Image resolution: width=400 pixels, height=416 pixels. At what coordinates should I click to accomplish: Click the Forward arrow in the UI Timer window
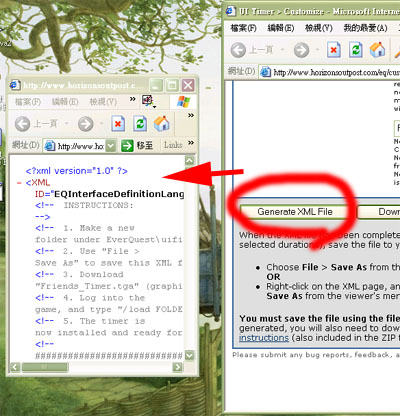click(301, 50)
